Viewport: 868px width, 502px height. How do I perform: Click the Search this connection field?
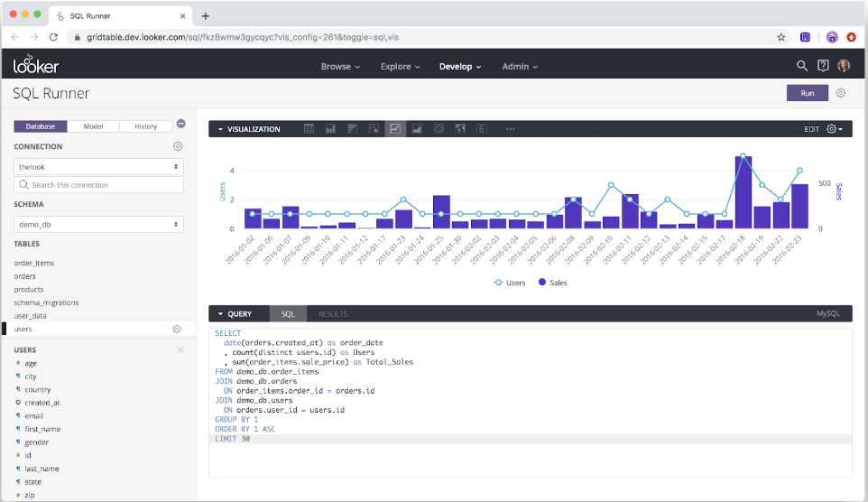point(98,185)
